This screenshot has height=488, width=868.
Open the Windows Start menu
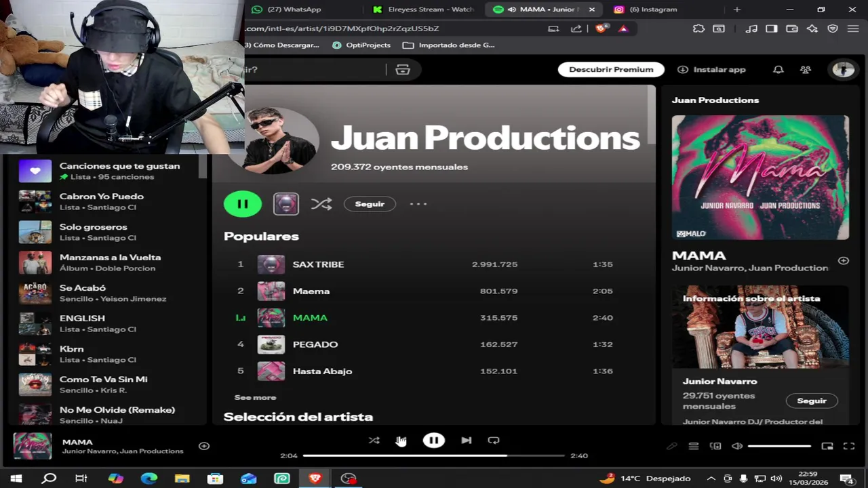[16, 479]
